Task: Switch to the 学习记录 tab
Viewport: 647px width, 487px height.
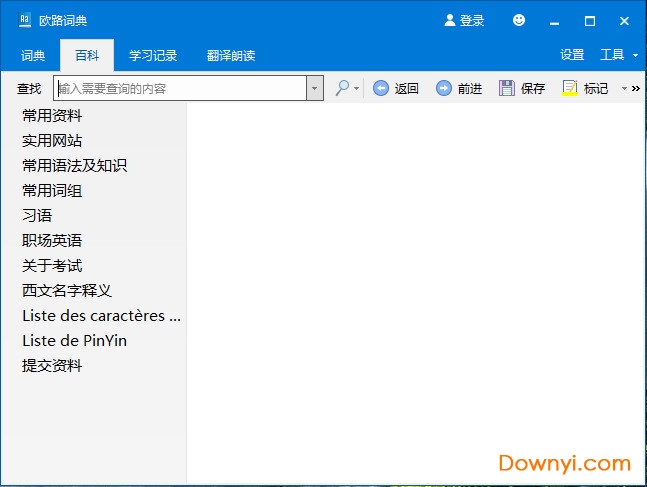Action: click(x=153, y=55)
